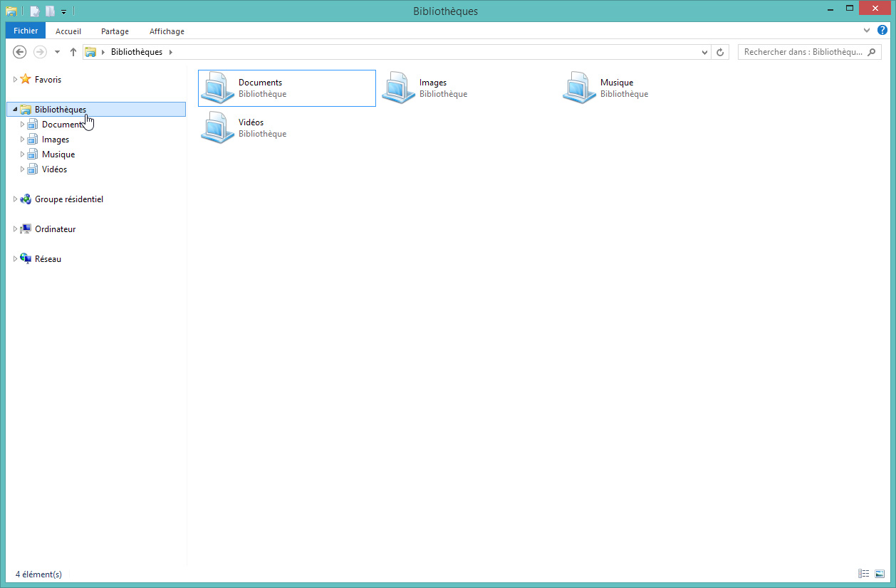Screen dimensions: 896x588
Task: Expand Documents in the sidebar tree
Action: [22, 125]
